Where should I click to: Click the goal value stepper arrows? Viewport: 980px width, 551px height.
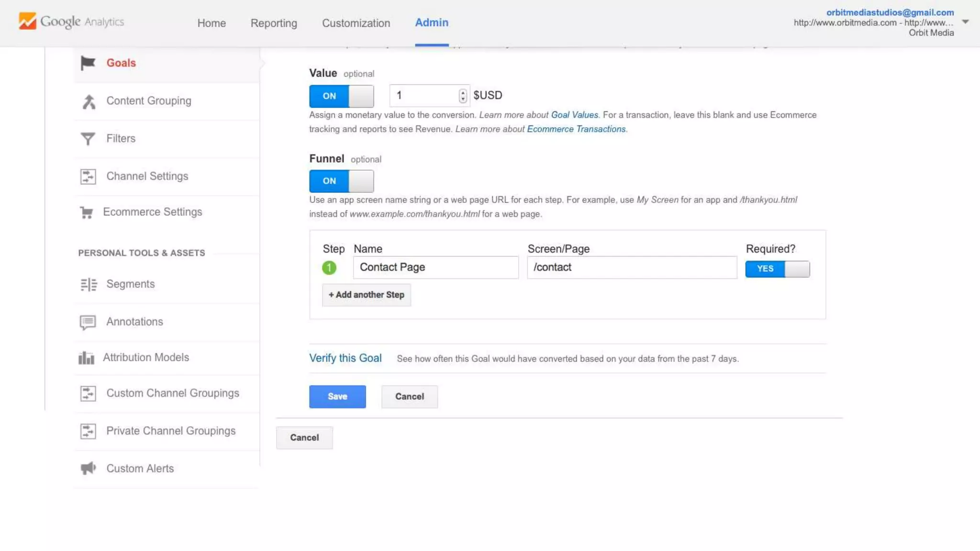pyautogui.click(x=462, y=96)
